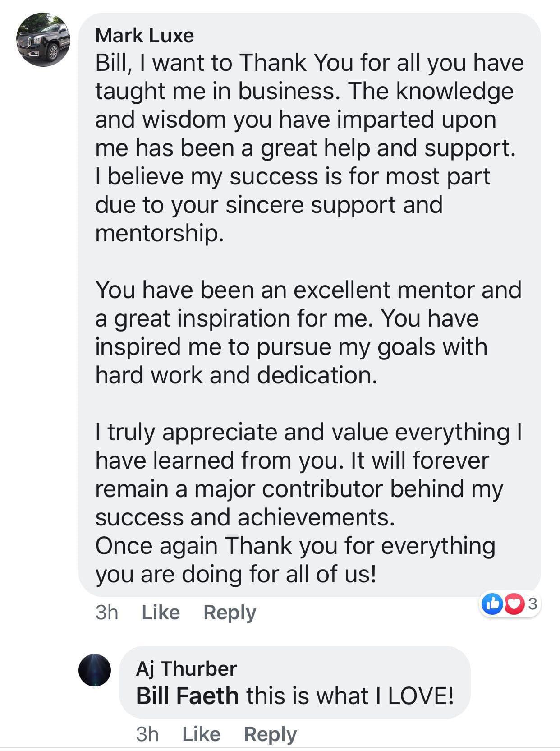Click the blue thumbs-up reaction icon
This screenshot has width=560, height=751.
point(492,604)
